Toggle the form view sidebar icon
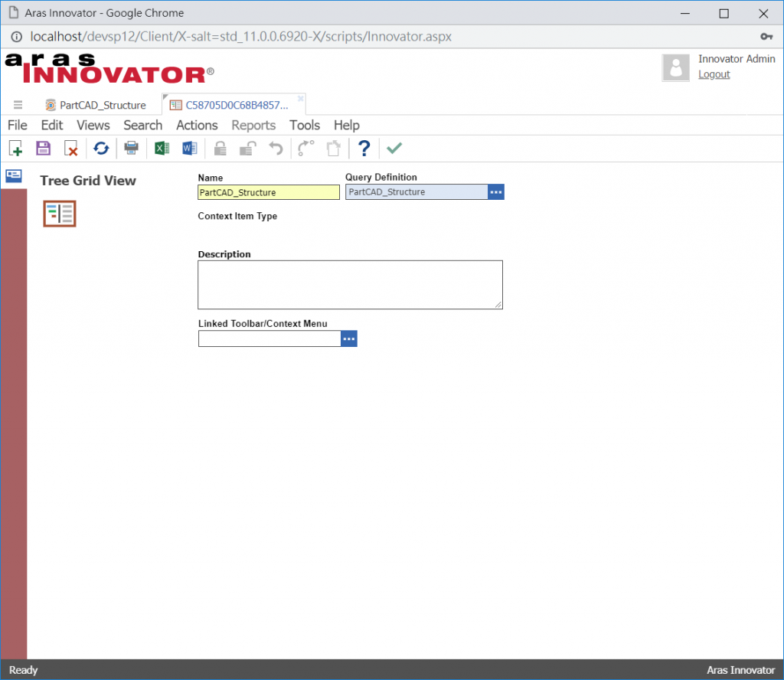 (x=14, y=176)
